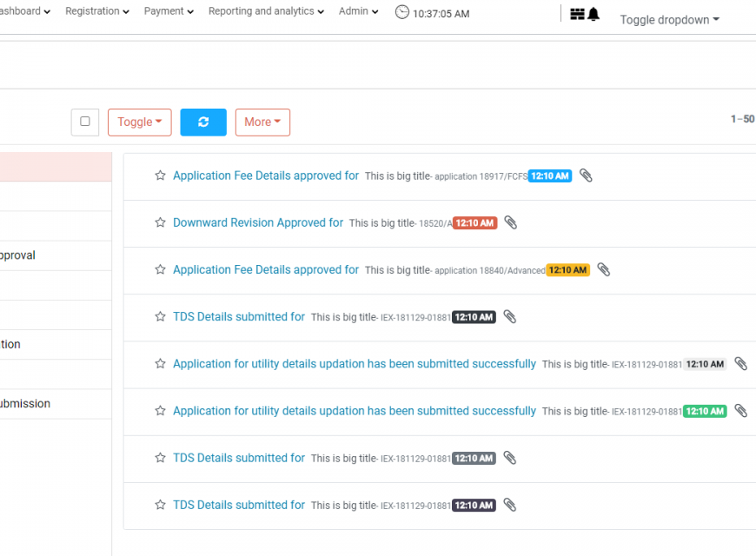This screenshot has height=556, width=756.
Task: Click the orange 12:10 AM time badge
Action: [567, 270]
